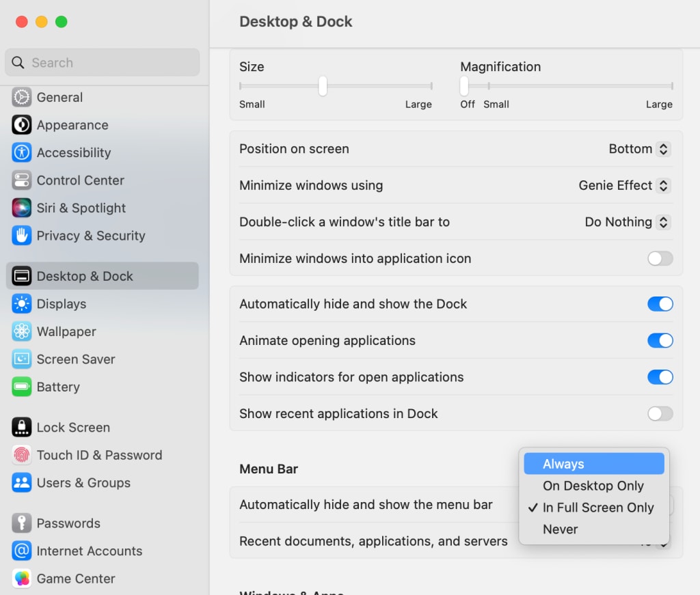Viewport: 700px width, 595px height.
Task: Select the Never menu option
Action: 561,529
